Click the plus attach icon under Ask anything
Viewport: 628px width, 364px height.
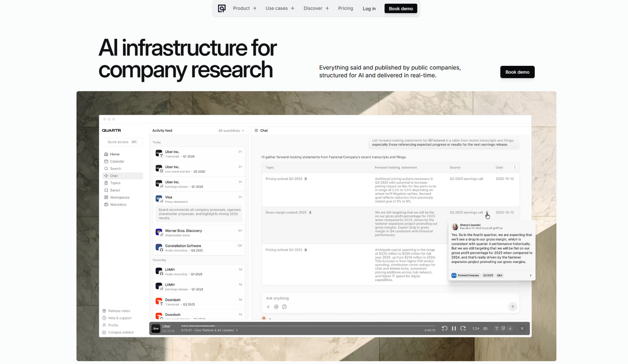coord(268,307)
